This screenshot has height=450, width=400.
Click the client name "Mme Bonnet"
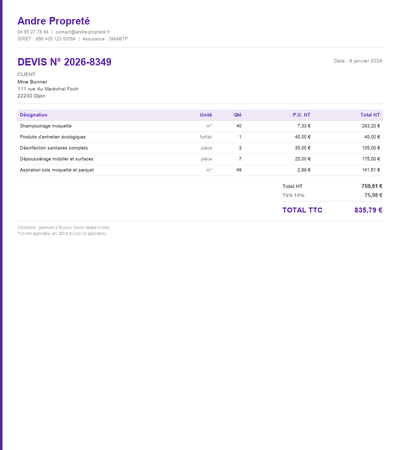coord(32,82)
